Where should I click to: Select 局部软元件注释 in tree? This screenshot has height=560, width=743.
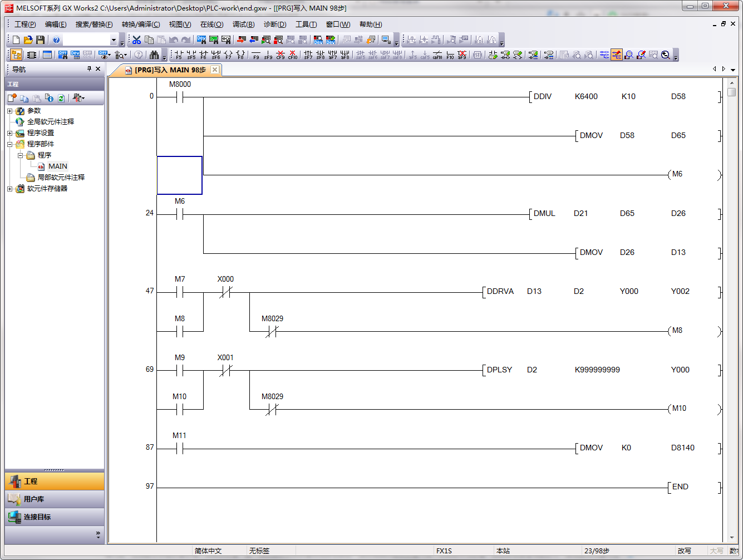[61, 178]
